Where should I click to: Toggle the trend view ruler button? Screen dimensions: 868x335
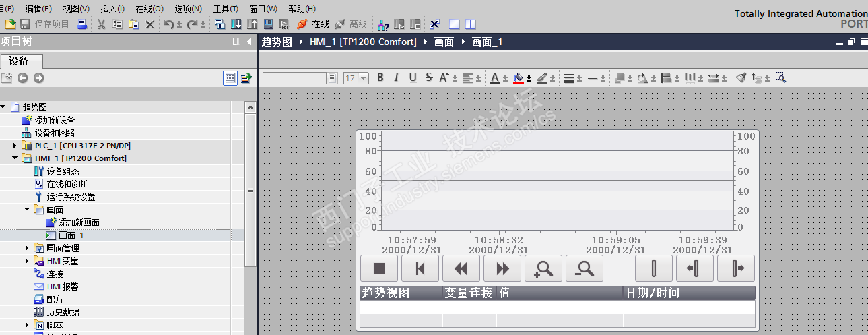click(654, 268)
